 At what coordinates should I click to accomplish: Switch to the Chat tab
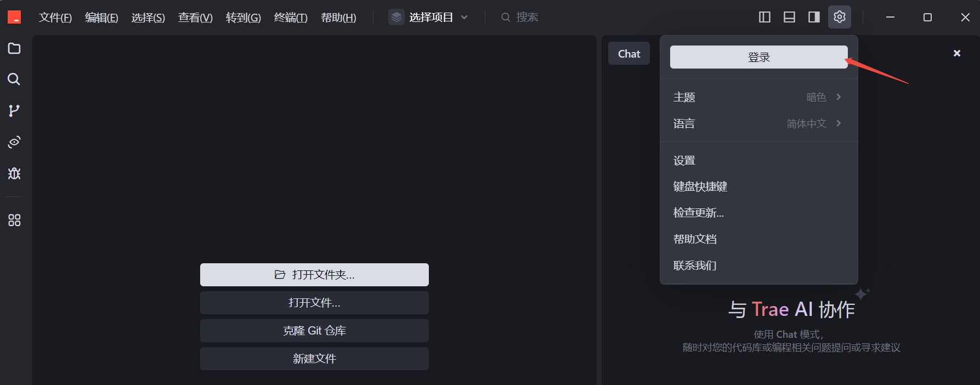(x=629, y=54)
